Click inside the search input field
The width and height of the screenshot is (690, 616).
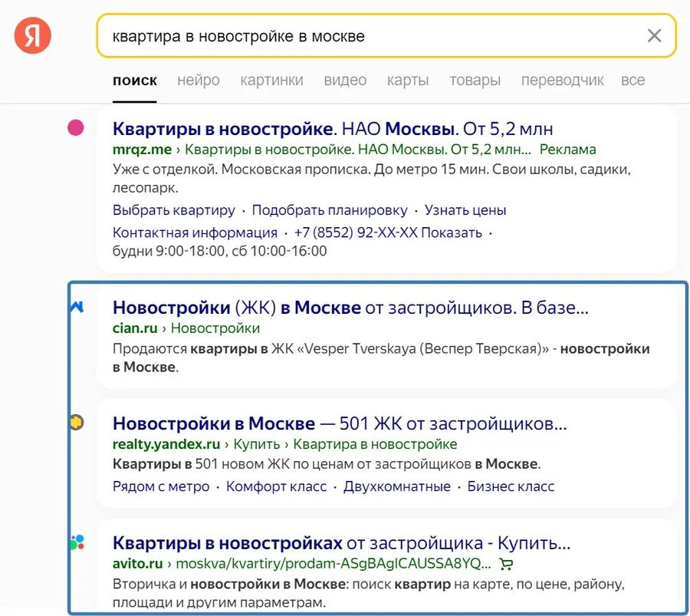307,35
